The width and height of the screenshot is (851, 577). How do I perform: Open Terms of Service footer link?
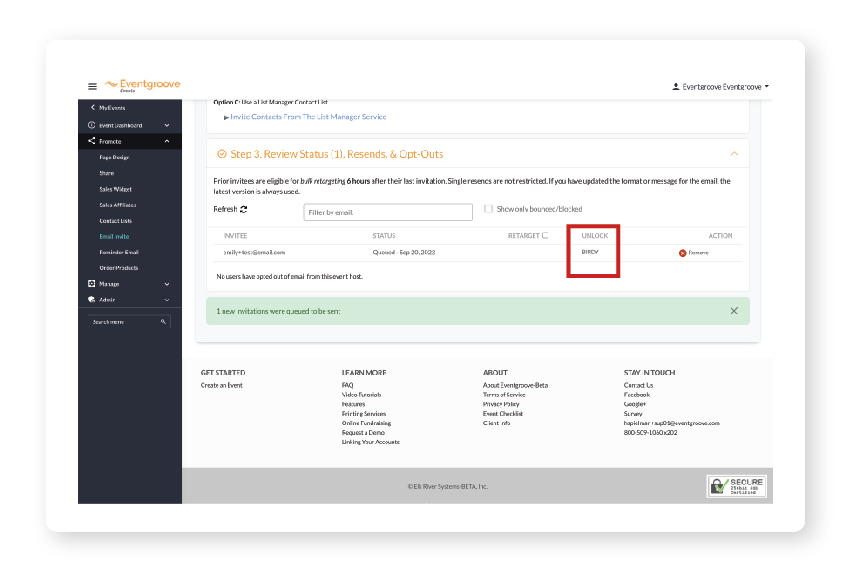504,395
